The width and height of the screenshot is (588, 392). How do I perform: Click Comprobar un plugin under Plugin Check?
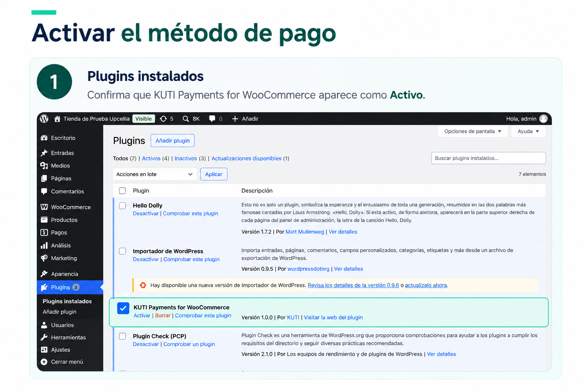[x=189, y=344]
